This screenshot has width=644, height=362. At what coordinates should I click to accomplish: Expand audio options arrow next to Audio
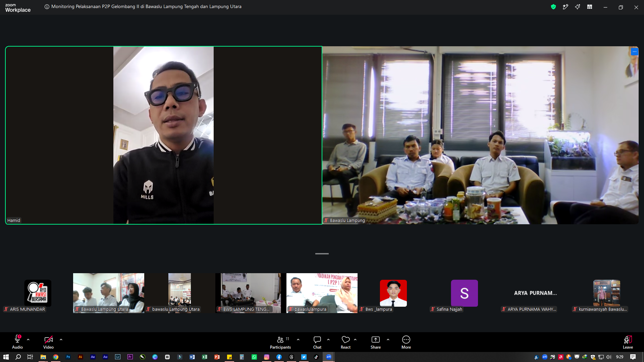click(x=28, y=340)
